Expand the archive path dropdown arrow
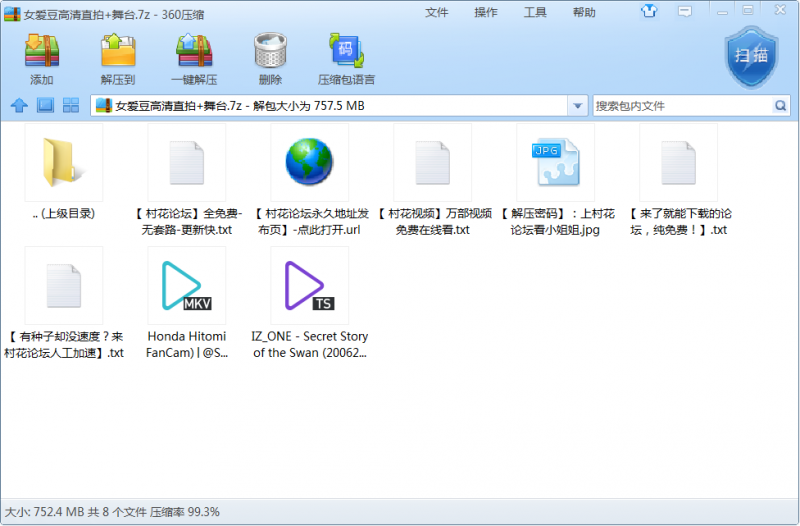Image resolution: width=800 pixels, height=526 pixels. (x=578, y=106)
